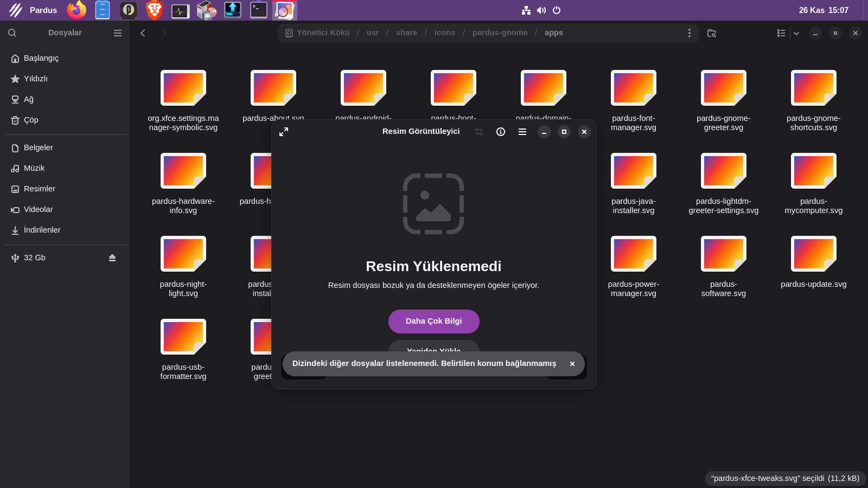Screen dimensions: 868x488
Task: Open Brave browser from the top panel
Action: 155,10
